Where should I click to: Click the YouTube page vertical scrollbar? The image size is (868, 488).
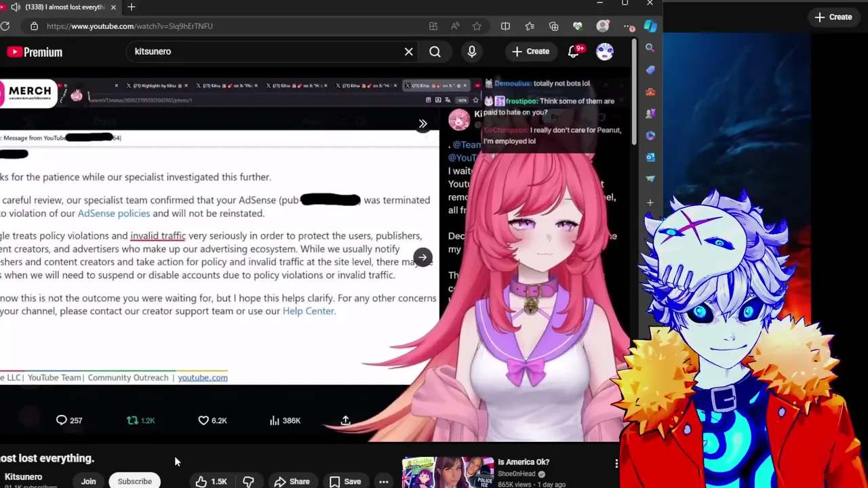(x=634, y=91)
